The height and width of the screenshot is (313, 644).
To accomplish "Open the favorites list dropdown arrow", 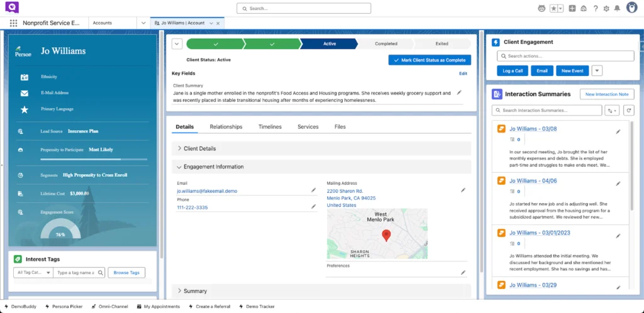I will click(560, 8).
